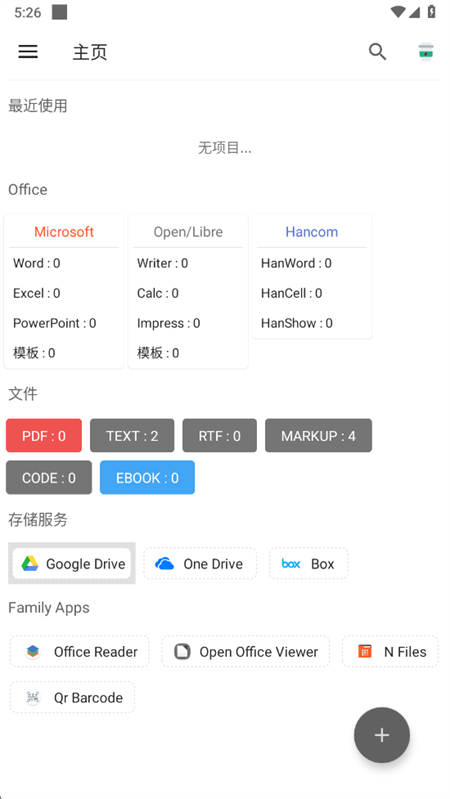
Task: Show the PDF files list
Action: 44,436
